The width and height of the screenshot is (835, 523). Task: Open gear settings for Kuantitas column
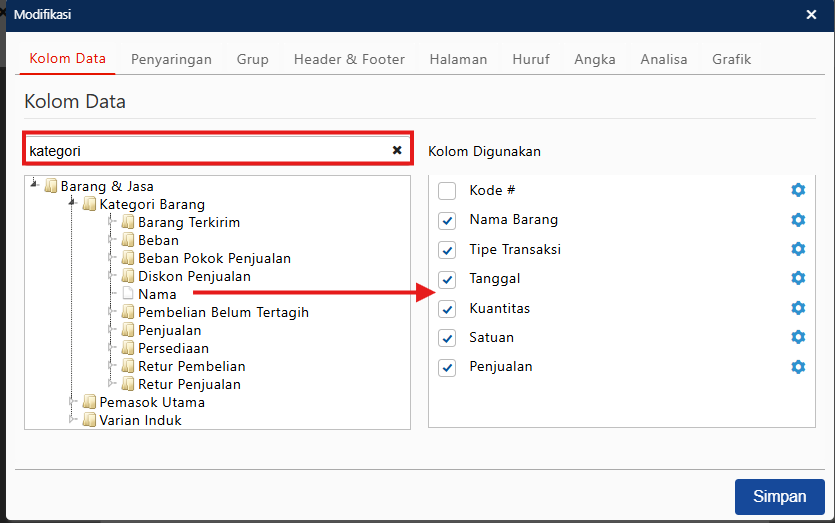(797, 308)
